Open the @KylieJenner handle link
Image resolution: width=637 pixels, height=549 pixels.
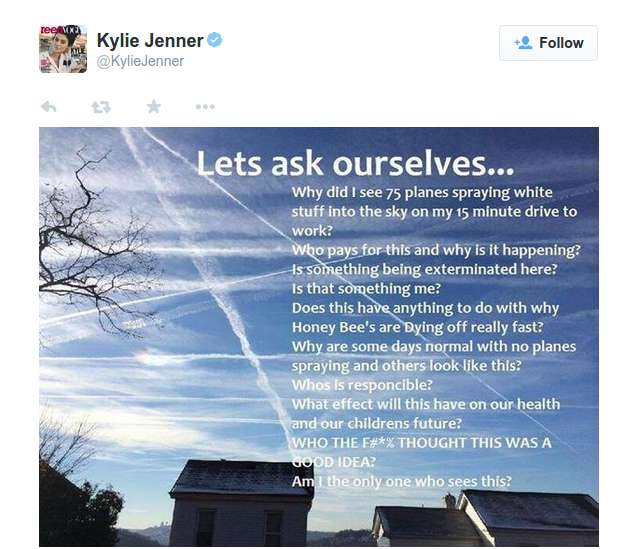point(140,61)
